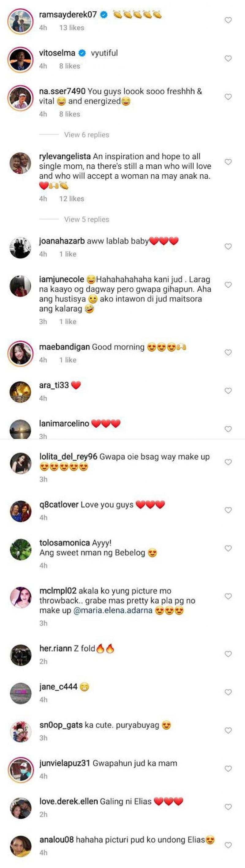245x868 pixels.
Task: Like sn0op_gats's ka cute comment
Action: click(x=228, y=730)
